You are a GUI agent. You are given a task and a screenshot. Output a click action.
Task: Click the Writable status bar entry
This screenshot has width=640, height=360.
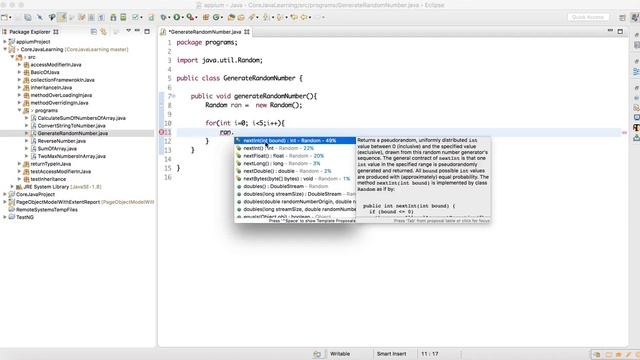pos(340,354)
